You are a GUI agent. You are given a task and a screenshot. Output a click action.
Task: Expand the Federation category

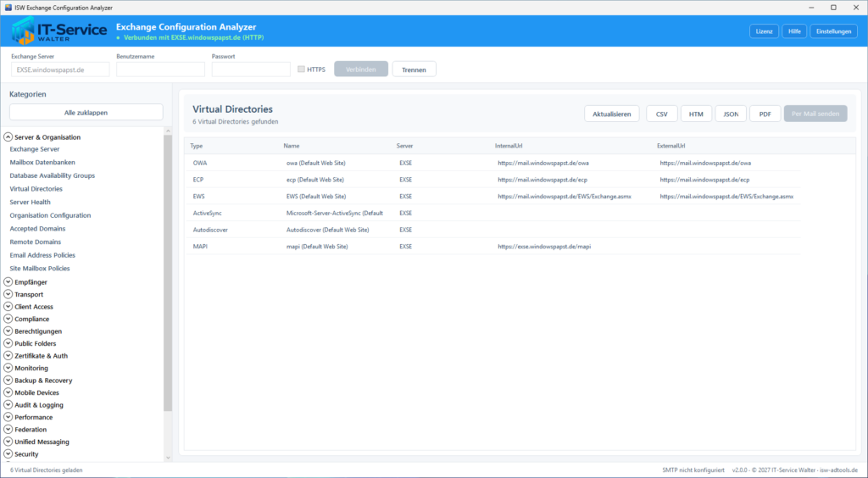(8, 430)
